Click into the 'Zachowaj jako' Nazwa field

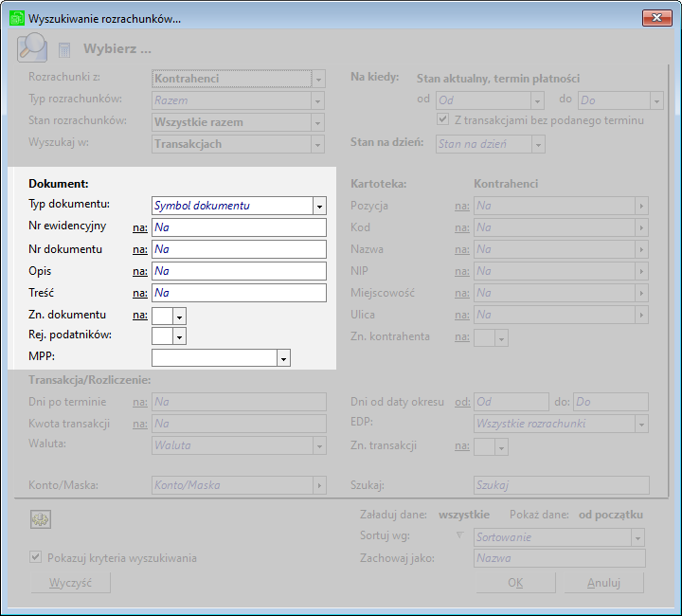pos(560,558)
